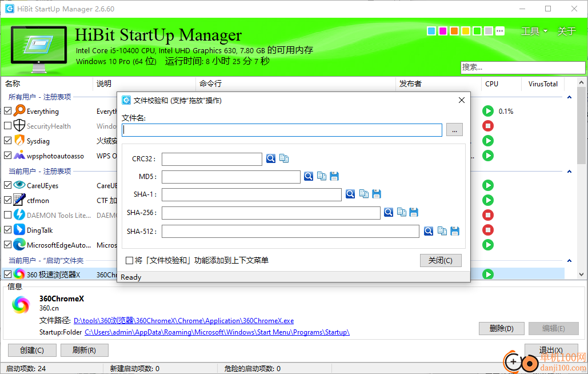Enable the SecurityHealth startup entry
This screenshot has width=588, height=374.
tap(7, 126)
